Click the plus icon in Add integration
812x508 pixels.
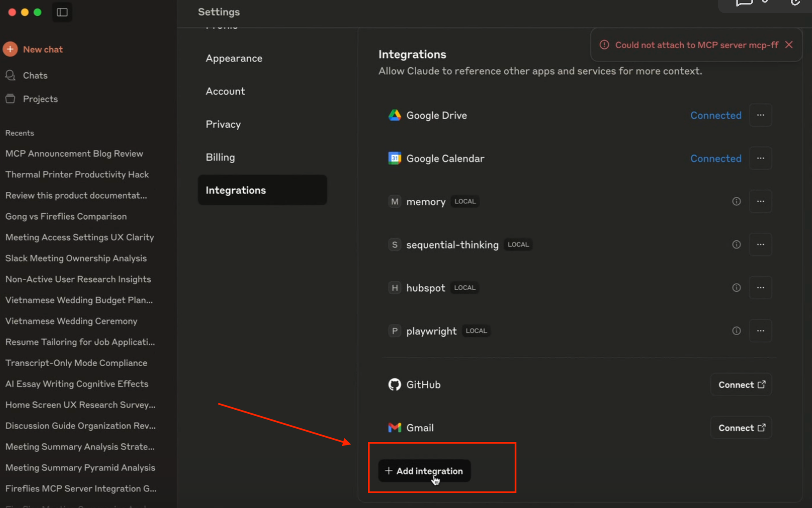pyautogui.click(x=389, y=471)
